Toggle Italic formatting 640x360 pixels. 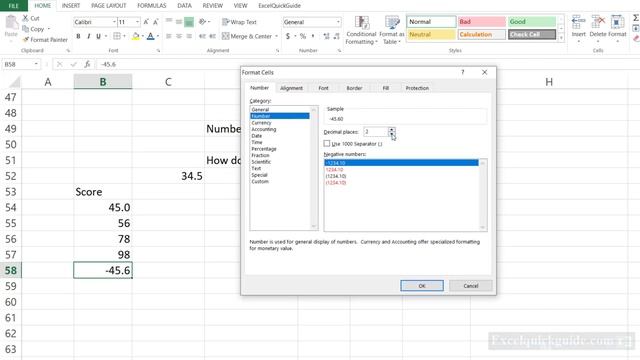(89, 36)
